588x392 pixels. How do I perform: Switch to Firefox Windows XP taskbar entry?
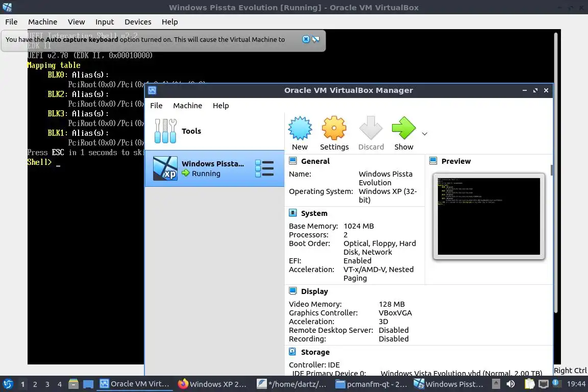coord(212,384)
